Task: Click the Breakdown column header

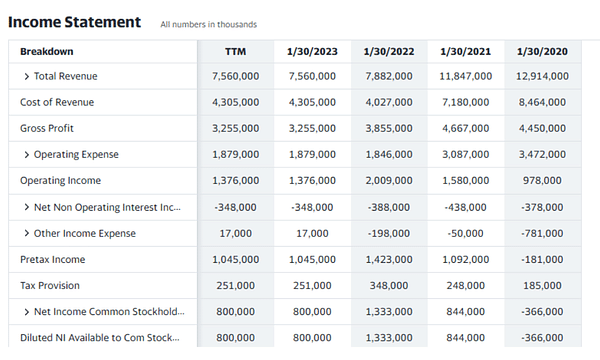Action: (x=47, y=52)
